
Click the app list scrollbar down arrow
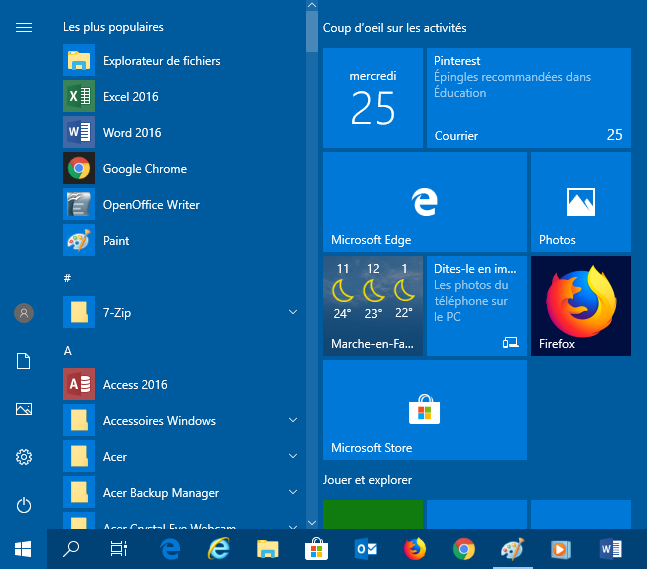[x=312, y=523]
